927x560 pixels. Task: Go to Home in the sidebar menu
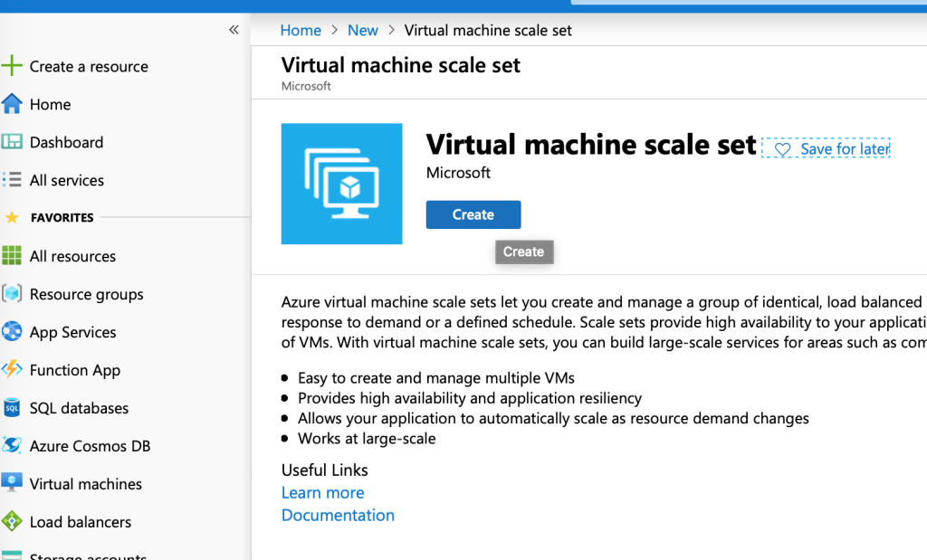pos(51,105)
